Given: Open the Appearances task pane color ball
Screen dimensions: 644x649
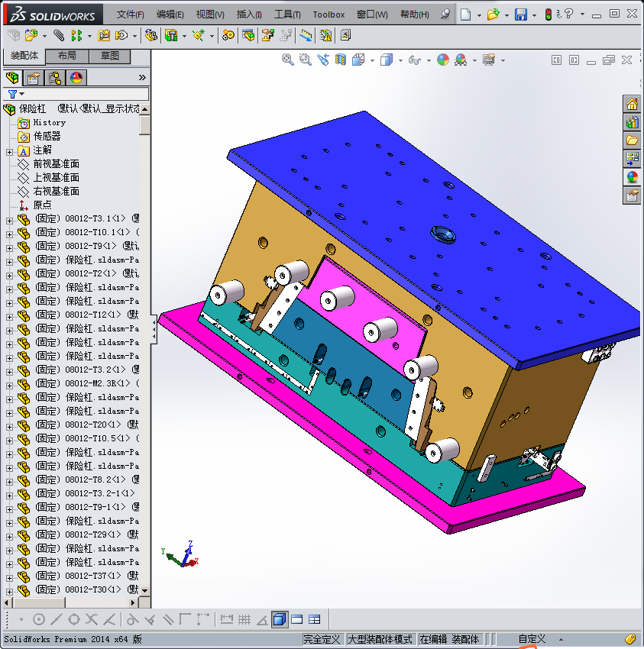Looking at the screenshot, I should pos(632,177).
